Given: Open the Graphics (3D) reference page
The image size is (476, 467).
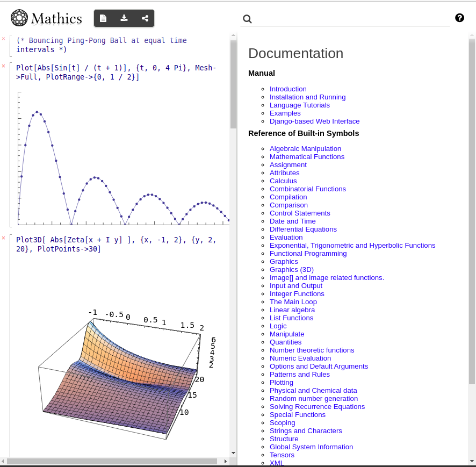Looking at the screenshot, I should click(291, 269).
